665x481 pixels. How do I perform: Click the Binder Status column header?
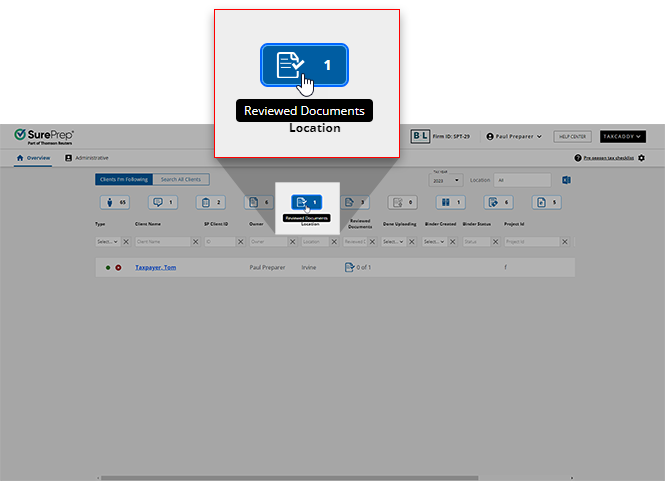click(476, 224)
